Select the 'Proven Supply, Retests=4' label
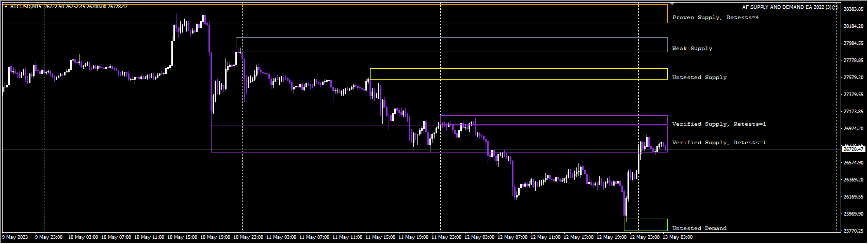This screenshot has height=244, width=868. point(715,18)
